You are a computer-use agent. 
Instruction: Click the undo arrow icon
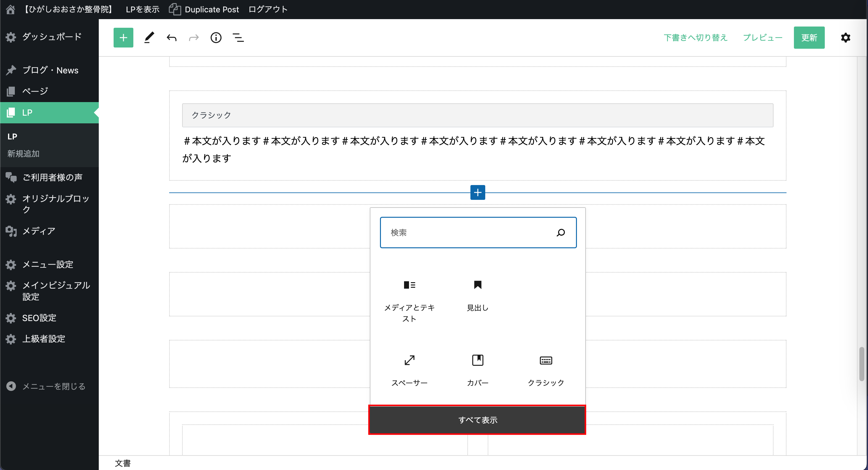pos(172,38)
